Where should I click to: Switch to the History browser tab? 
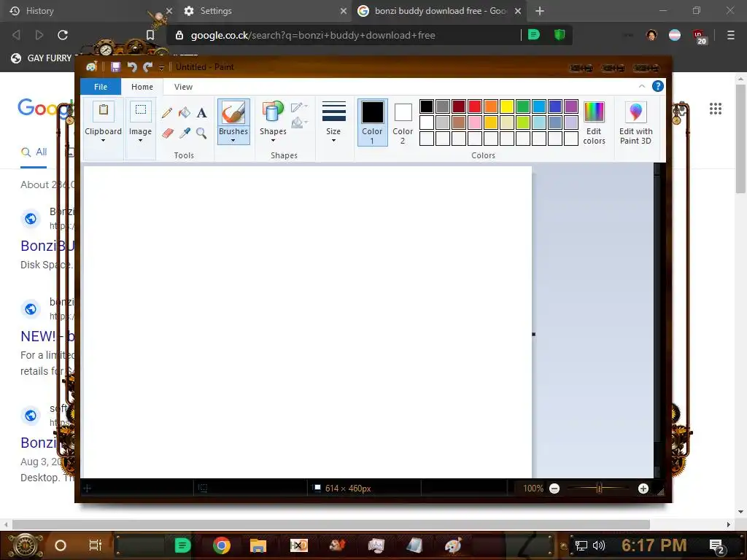click(86, 11)
